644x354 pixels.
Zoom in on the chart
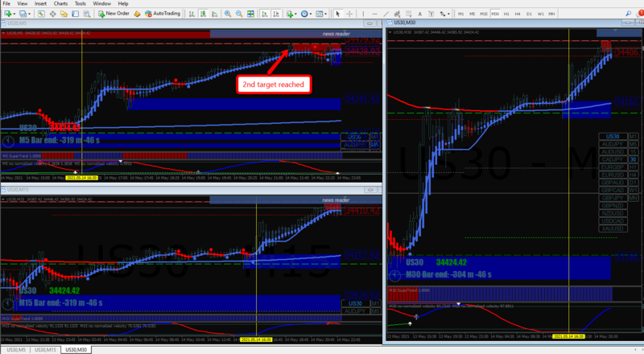point(228,14)
